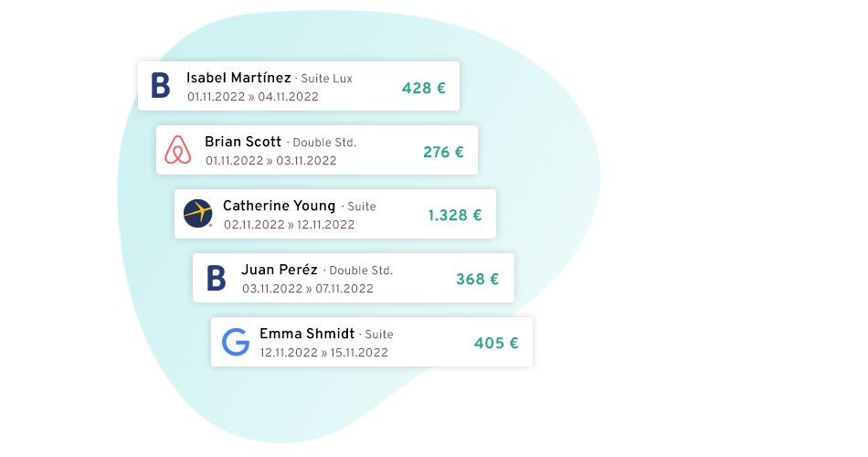Click dates 12.11.2022 » 15.11.2022
Viewport: 868px width, 457px height.
coord(325,353)
